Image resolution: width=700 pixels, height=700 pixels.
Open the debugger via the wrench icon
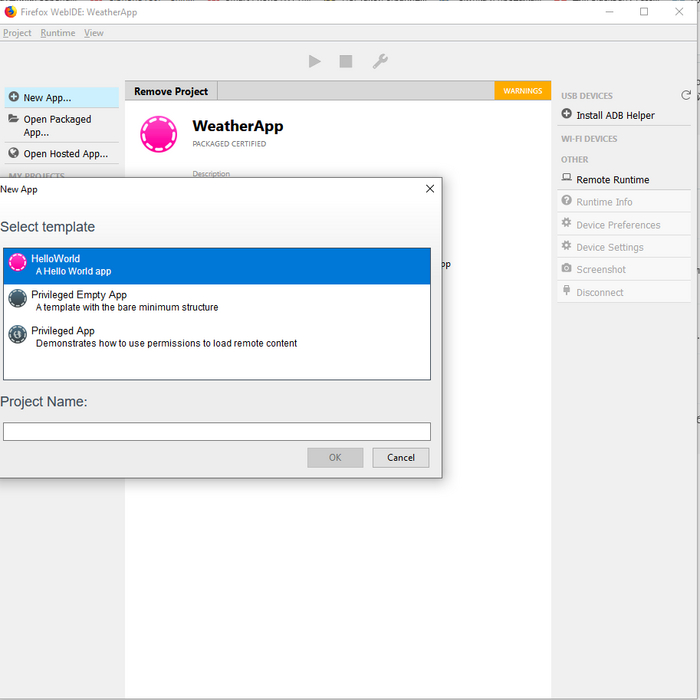click(380, 61)
